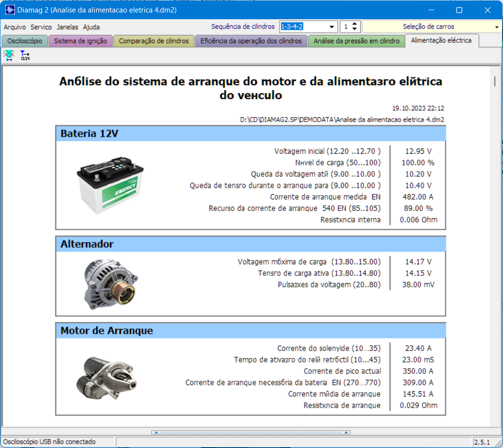Select the Alimentação eléctrica tab
The width and height of the screenshot is (503, 448).
(x=442, y=40)
